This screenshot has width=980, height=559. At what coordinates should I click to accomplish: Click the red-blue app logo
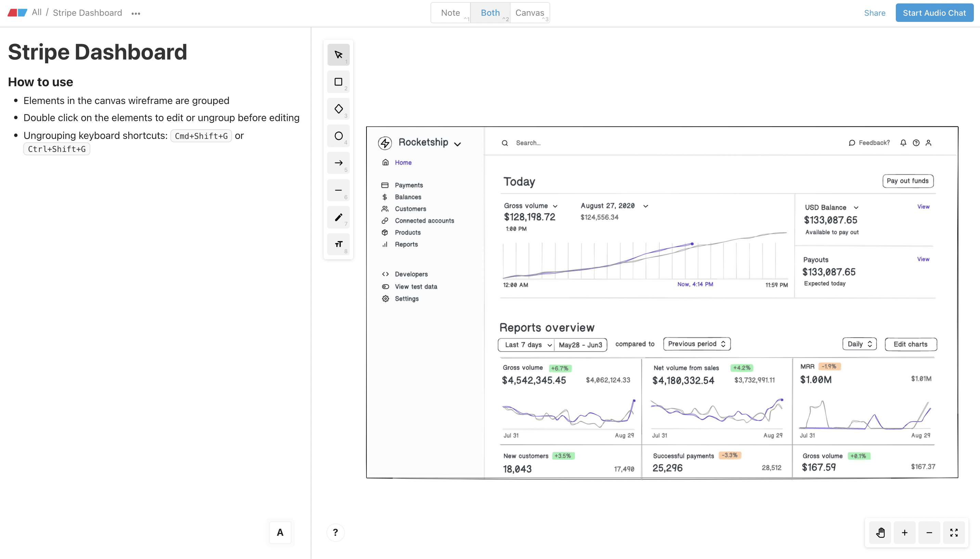tap(17, 13)
